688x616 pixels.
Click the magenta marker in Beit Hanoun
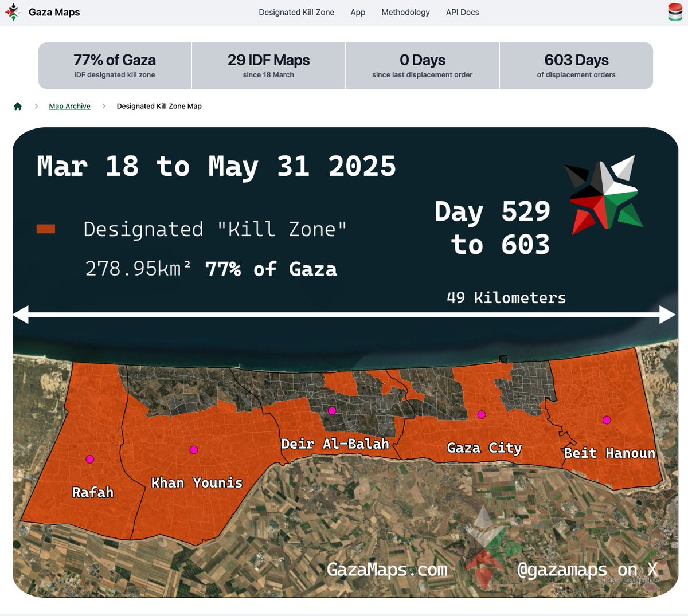coord(607,420)
